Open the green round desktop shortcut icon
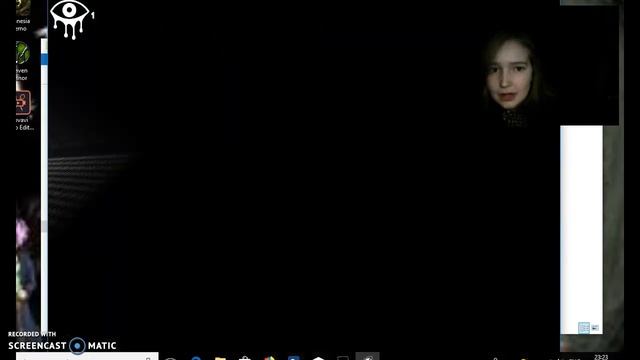The height and width of the screenshot is (360, 640). (x=22, y=53)
